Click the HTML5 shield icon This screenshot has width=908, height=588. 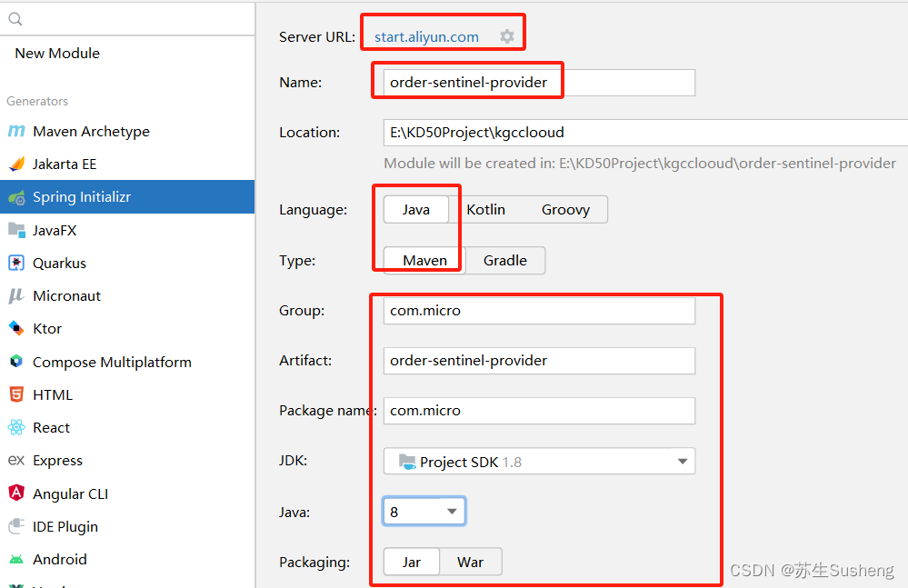16,394
